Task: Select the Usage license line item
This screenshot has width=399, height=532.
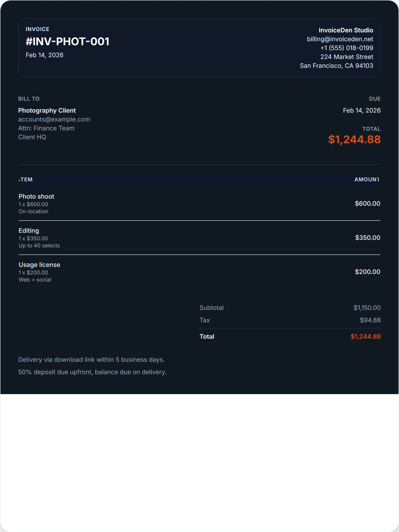Action: click(39, 265)
